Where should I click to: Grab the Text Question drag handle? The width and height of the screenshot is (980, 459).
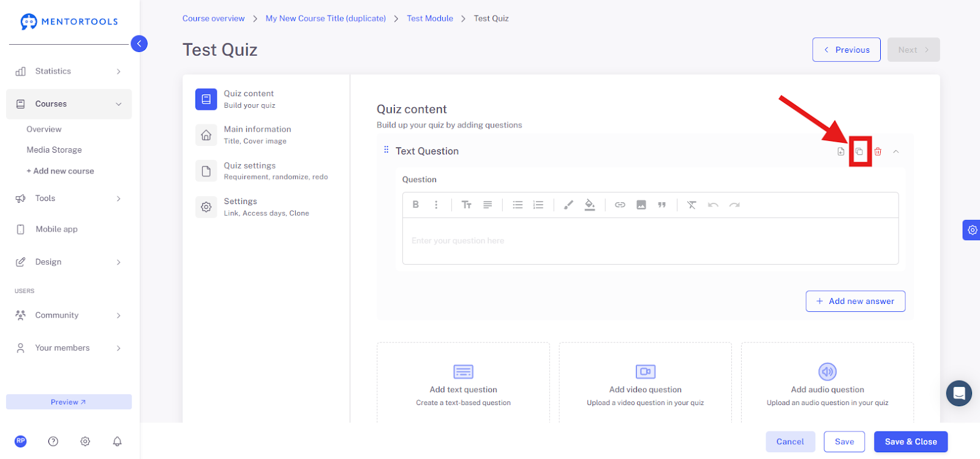click(x=386, y=150)
